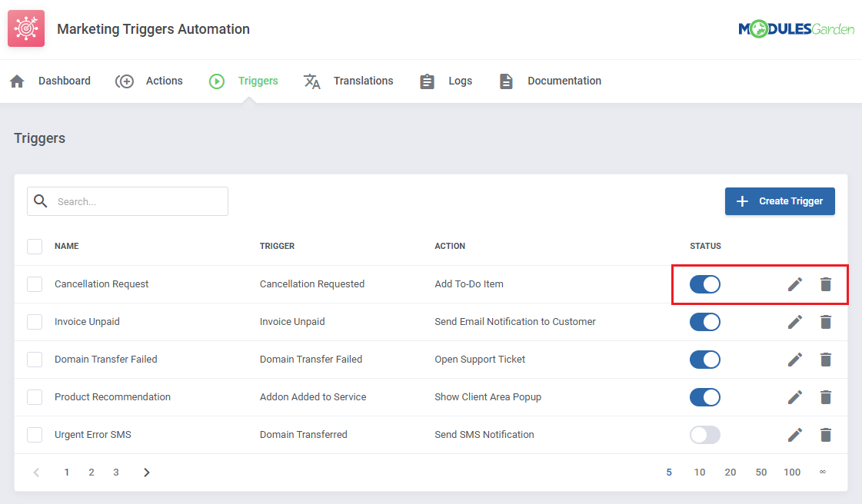Click 'Send Email Notification to Customer' text

pos(515,322)
